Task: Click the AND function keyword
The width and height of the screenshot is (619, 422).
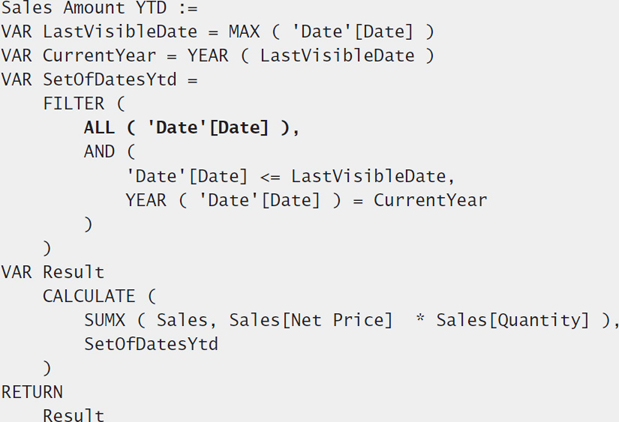Action: point(99,152)
